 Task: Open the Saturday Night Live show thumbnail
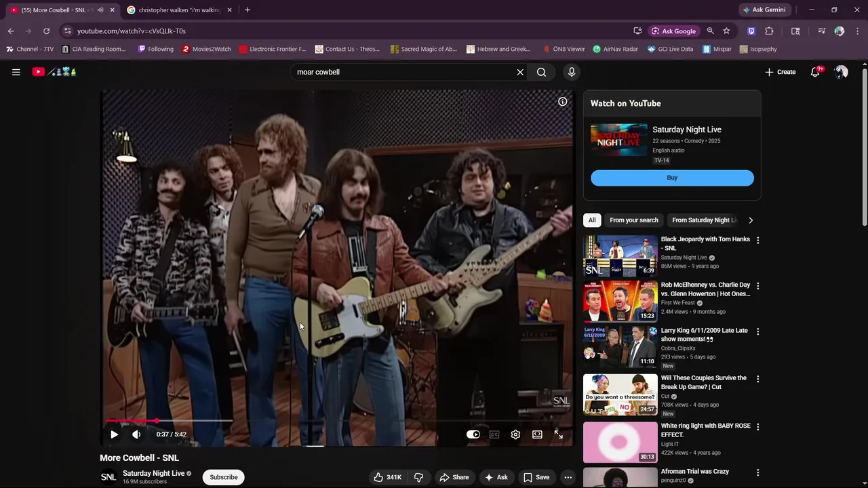[618, 140]
